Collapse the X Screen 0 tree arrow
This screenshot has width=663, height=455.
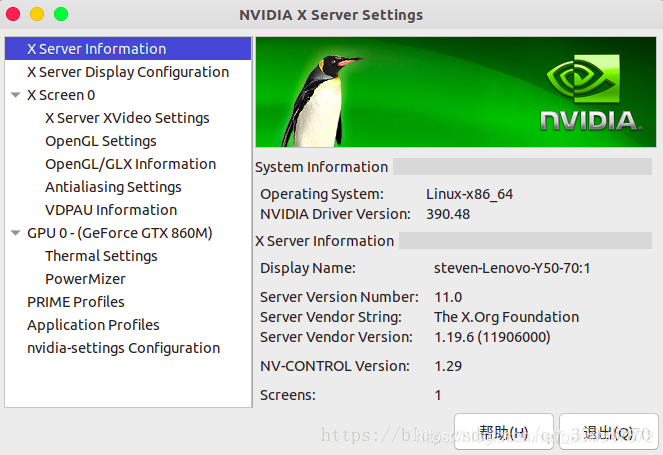pyautogui.click(x=16, y=95)
